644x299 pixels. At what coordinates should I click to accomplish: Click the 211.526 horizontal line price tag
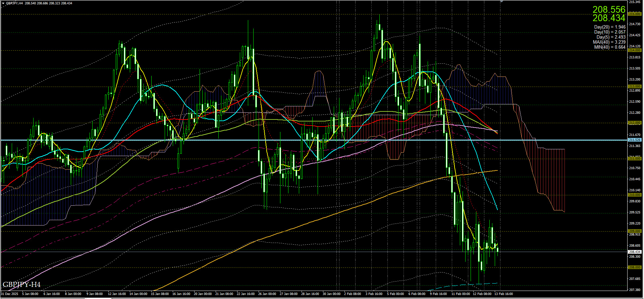[635, 140]
